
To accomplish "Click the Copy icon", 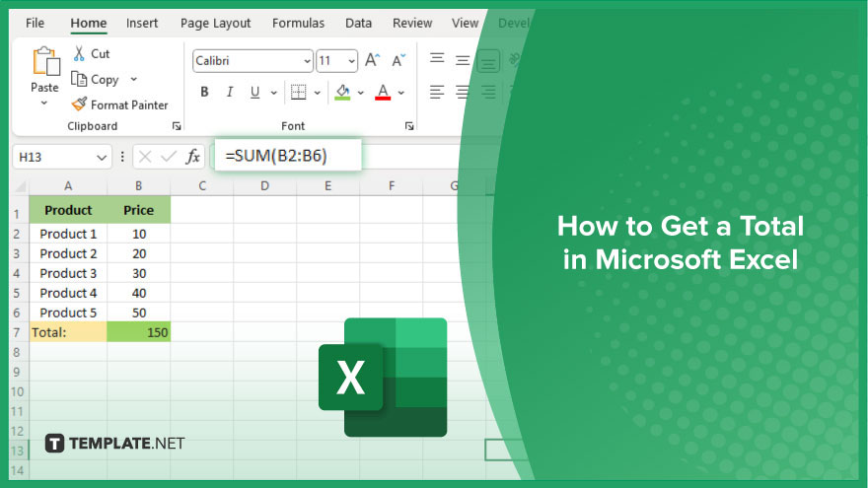I will pyautogui.click(x=79, y=79).
